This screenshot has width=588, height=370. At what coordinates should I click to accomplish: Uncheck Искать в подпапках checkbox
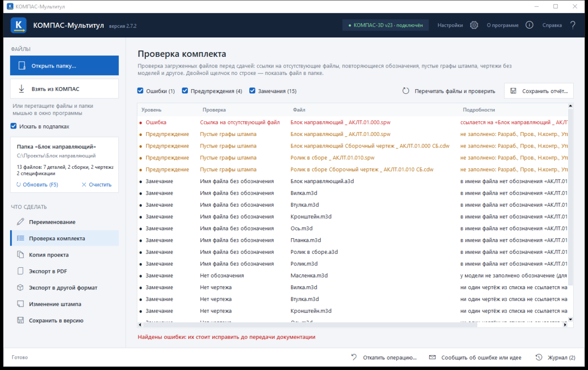click(13, 126)
